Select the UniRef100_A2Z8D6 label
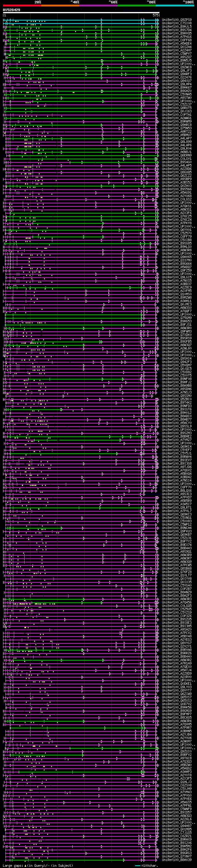This screenshot has height=868, width=197. pos(177,169)
